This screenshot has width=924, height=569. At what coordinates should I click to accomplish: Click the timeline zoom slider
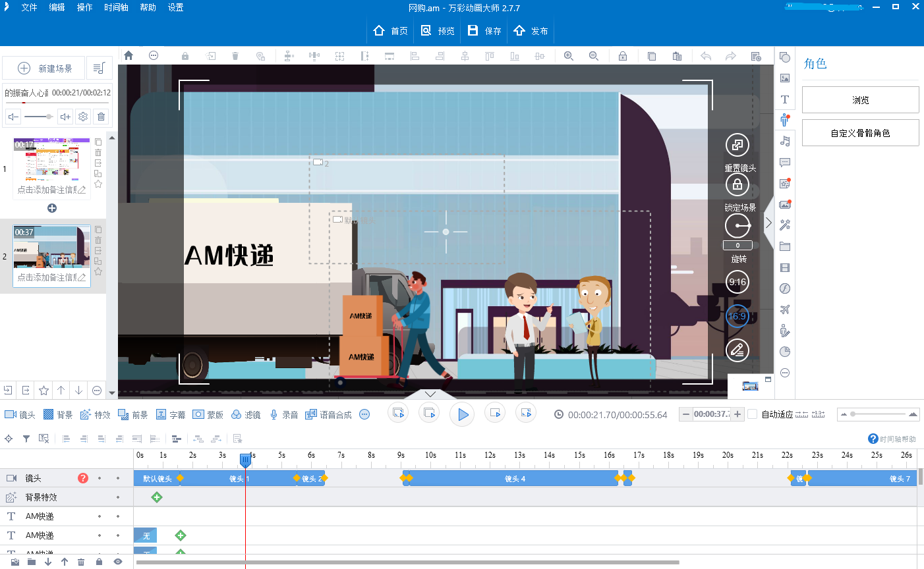click(x=853, y=414)
